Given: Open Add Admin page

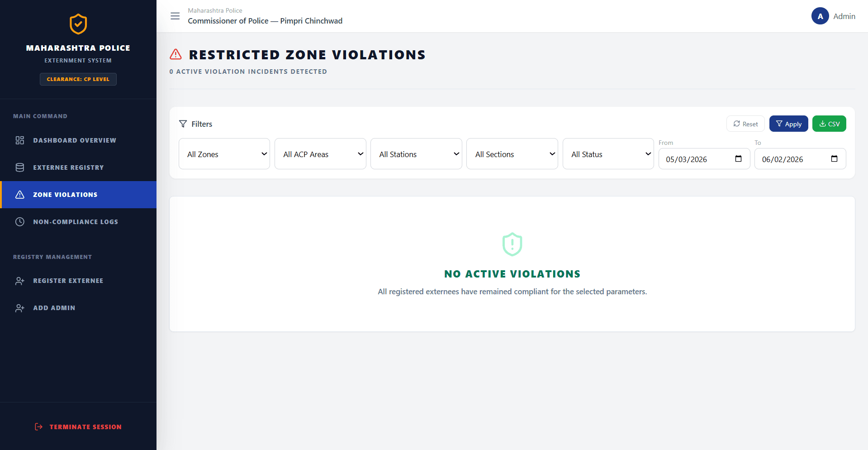Looking at the screenshot, I should (78, 308).
